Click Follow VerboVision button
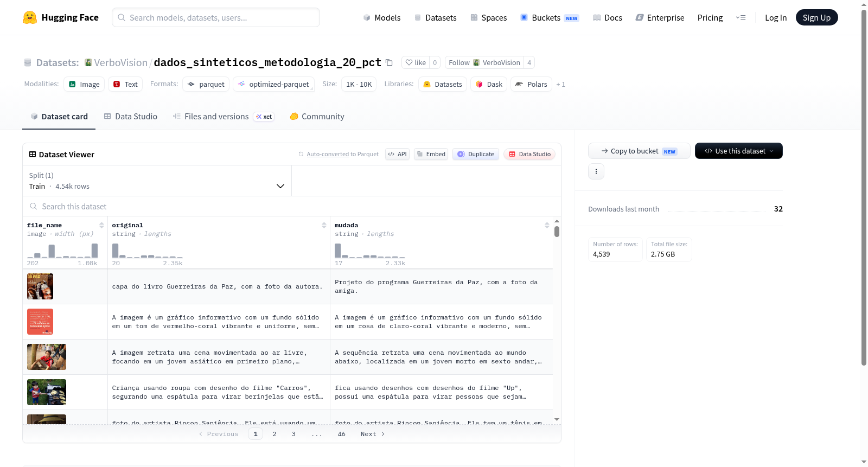This screenshot has width=868, height=467. click(484, 62)
